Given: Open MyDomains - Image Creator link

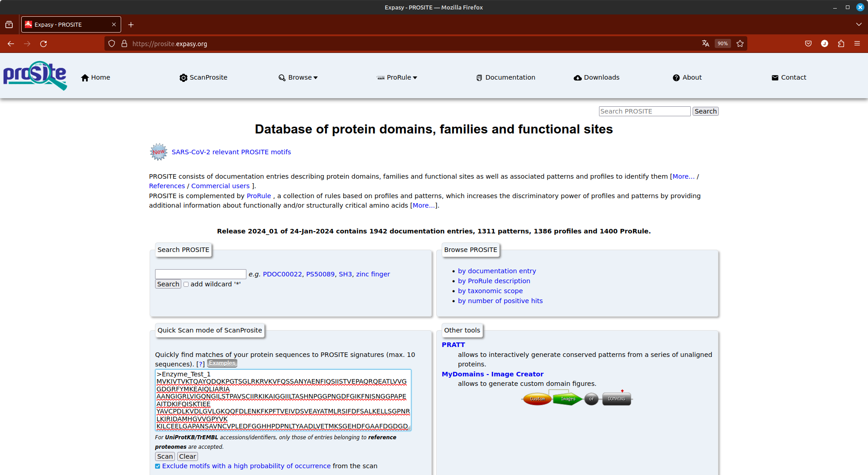Looking at the screenshot, I should pos(492,374).
